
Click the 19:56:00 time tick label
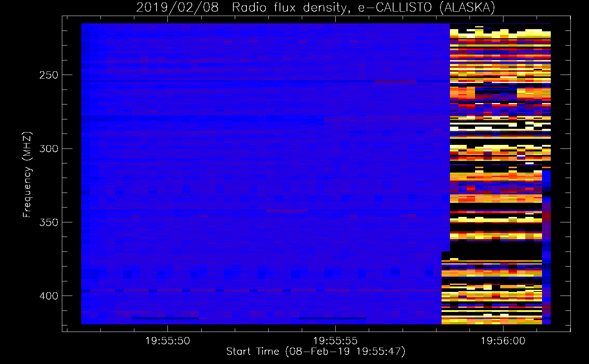point(503,341)
